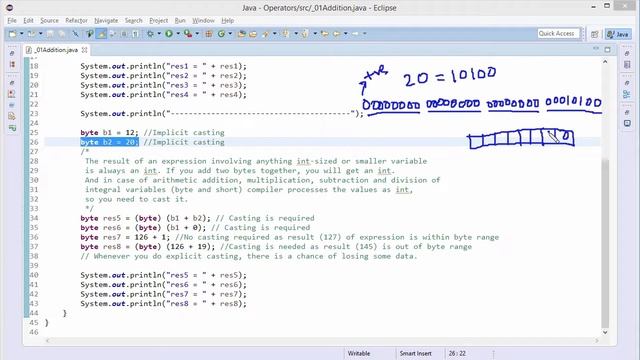
Task: Click the Smart Insert status entry
Action: (416, 353)
